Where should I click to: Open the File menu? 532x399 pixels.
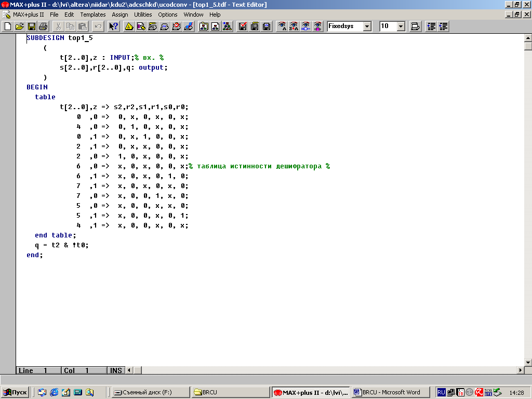point(54,15)
